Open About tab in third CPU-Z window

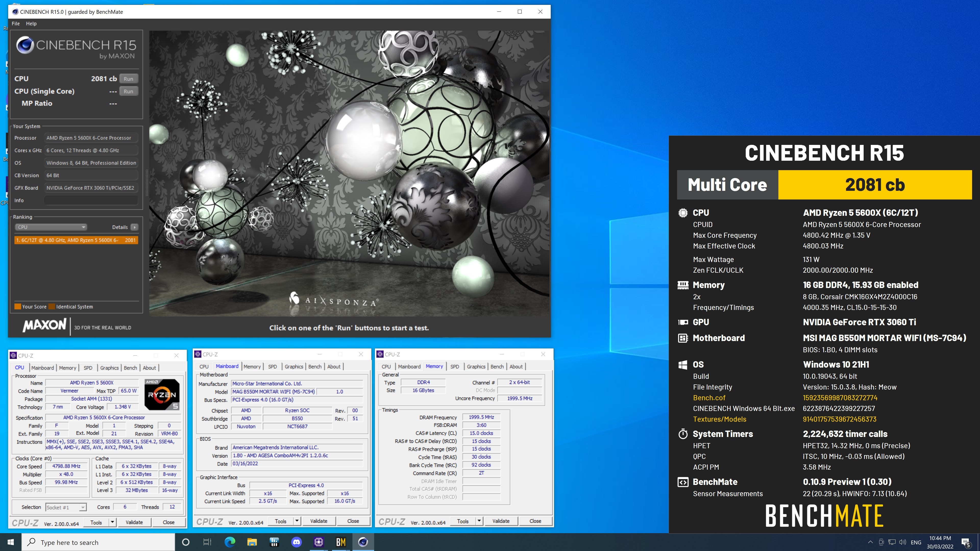516,367
